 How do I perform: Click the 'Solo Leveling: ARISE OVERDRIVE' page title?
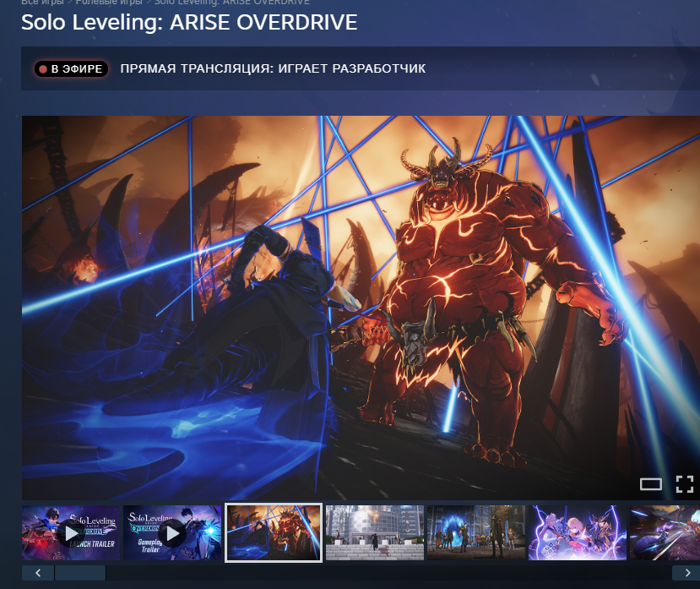[x=189, y=22]
